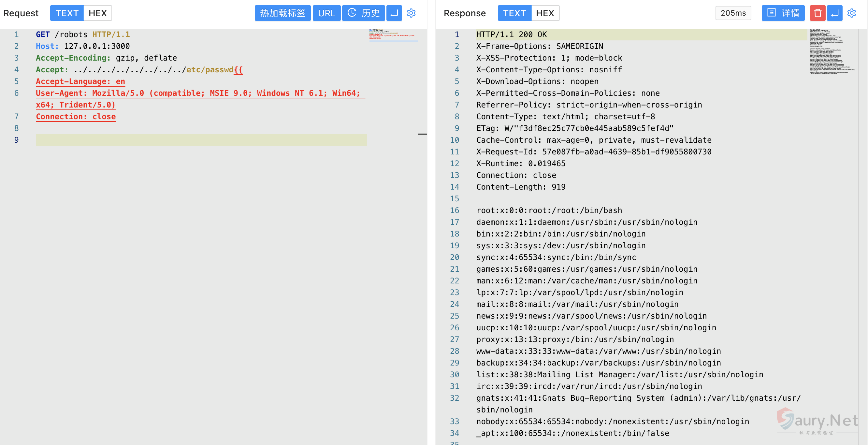The height and width of the screenshot is (445, 868).
Task: Open the history (历史) clock button
Action: pos(363,13)
